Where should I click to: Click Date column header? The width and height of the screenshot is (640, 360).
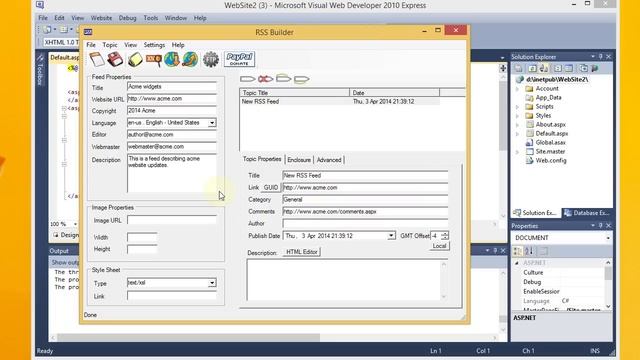(395, 93)
